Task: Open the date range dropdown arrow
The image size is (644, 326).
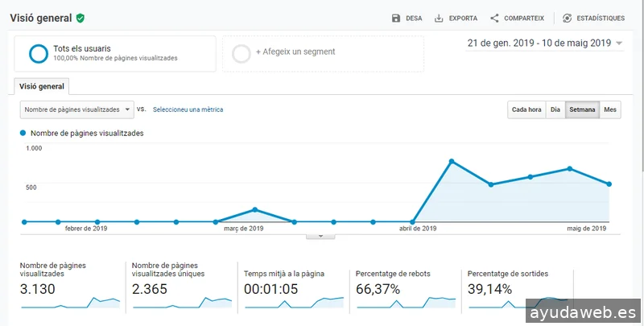Action: pos(619,43)
